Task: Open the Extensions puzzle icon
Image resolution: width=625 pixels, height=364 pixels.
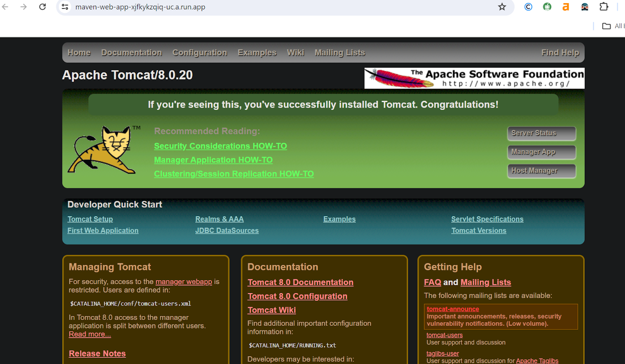Action: click(x=604, y=7)
